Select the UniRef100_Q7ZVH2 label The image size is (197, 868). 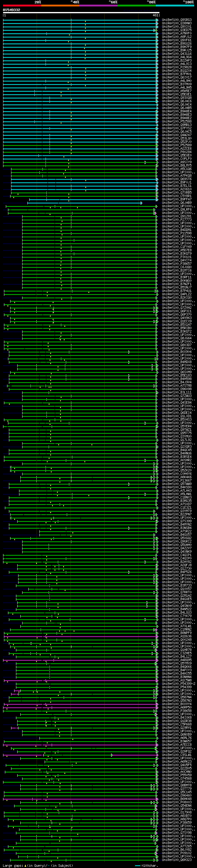(177, 308)
